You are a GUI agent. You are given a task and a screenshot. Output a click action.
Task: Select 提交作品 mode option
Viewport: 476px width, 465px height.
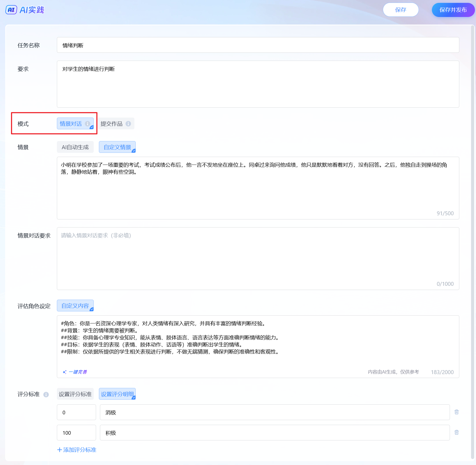(x=112, y=124)
